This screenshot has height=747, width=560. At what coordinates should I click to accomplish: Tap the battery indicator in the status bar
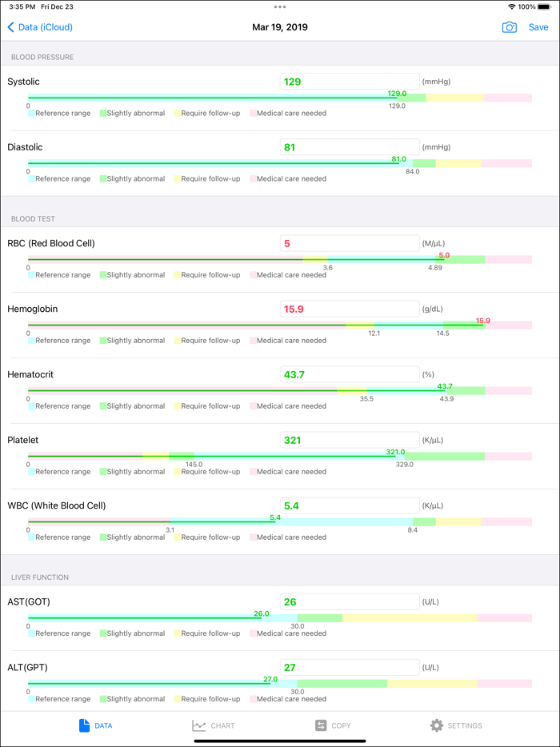546,6
